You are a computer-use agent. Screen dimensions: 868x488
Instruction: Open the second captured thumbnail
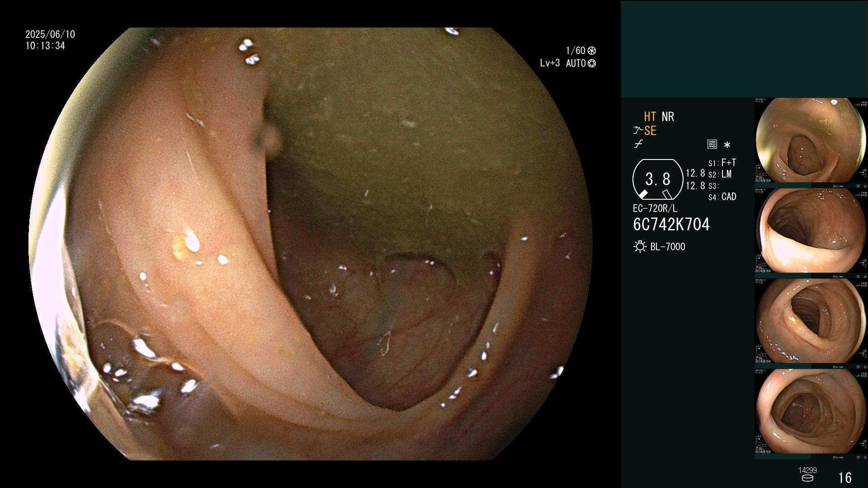[x=811, y=233]
